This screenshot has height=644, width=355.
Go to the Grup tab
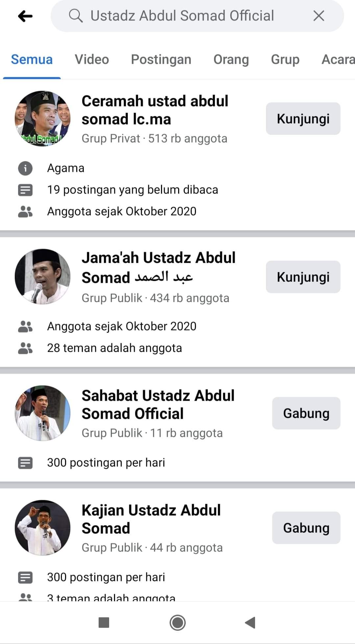pyautogui.click(x=285, y=59)
